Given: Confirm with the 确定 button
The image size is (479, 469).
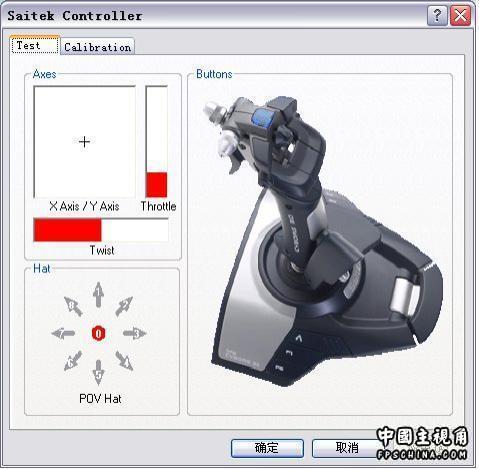Looking at the screenshot, I should pyautogui.click(x=267, y=448).
